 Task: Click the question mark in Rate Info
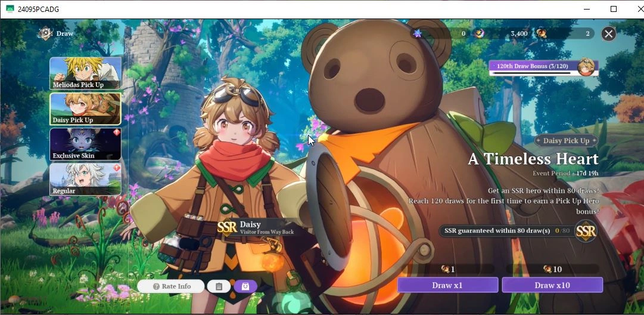[156, 286]
